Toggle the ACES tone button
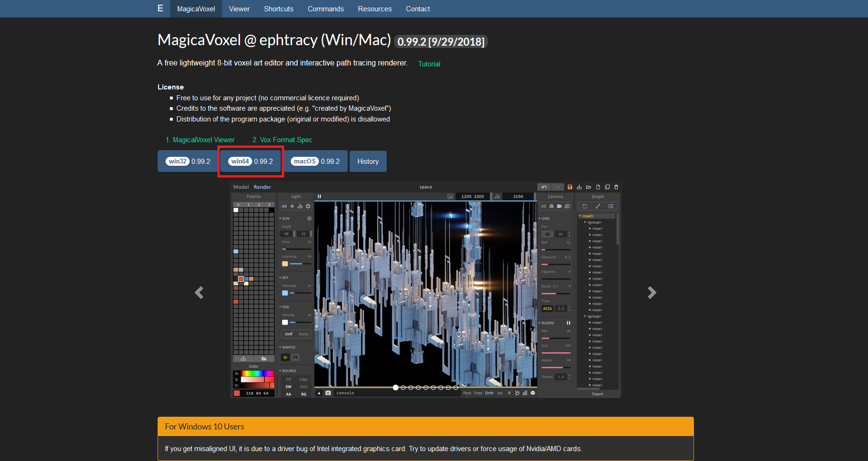868x461 pixels. [548, 308]
